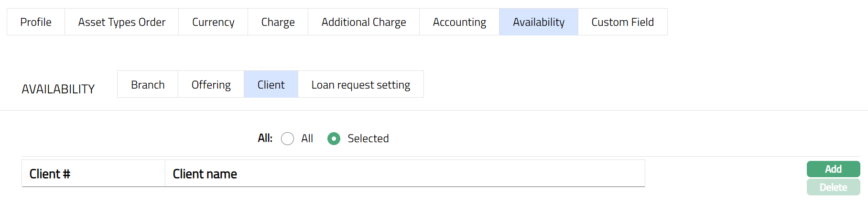
Task: Select the Branch availability sub-tab
Action: click(148, 85)
